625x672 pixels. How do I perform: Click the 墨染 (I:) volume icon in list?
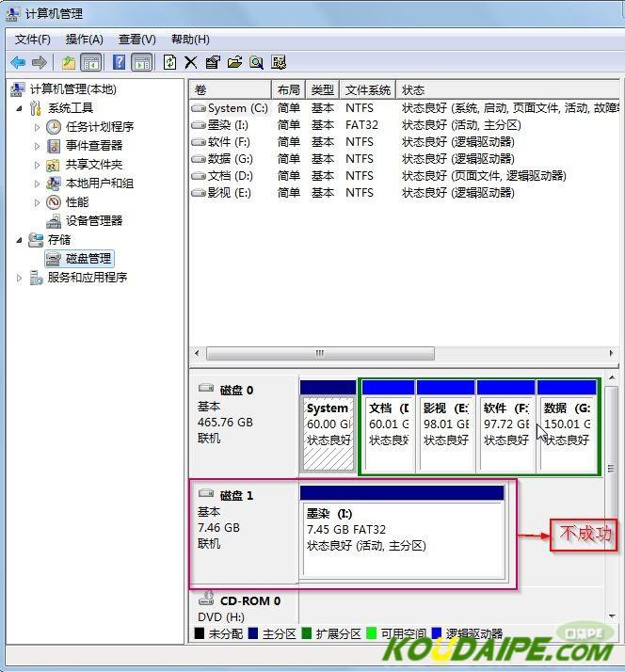point(199,125)
